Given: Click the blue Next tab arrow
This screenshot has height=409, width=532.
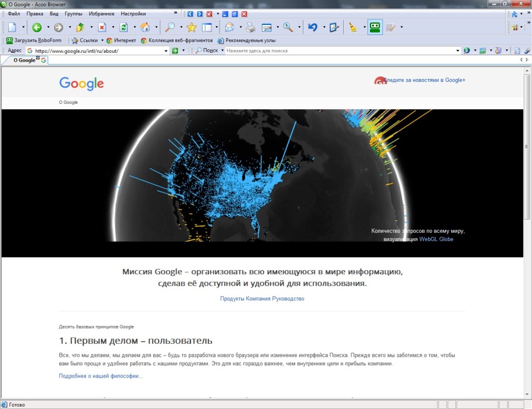Looking at the screenshot, I should point(199,14).
